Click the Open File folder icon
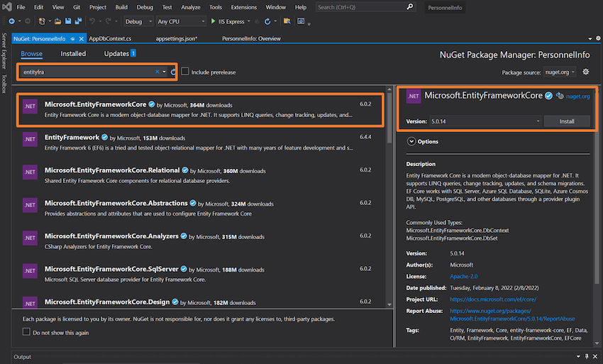 [57, 21]
